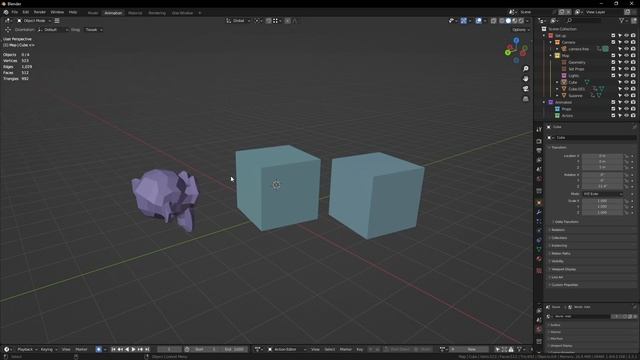Open the Scene properties tab
The image size is (640, 360).
tap(539, 169)
